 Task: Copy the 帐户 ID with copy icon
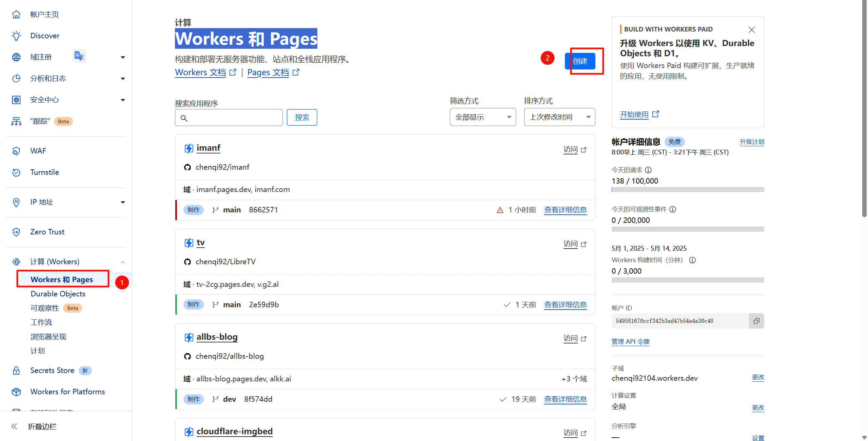point(756,321)
